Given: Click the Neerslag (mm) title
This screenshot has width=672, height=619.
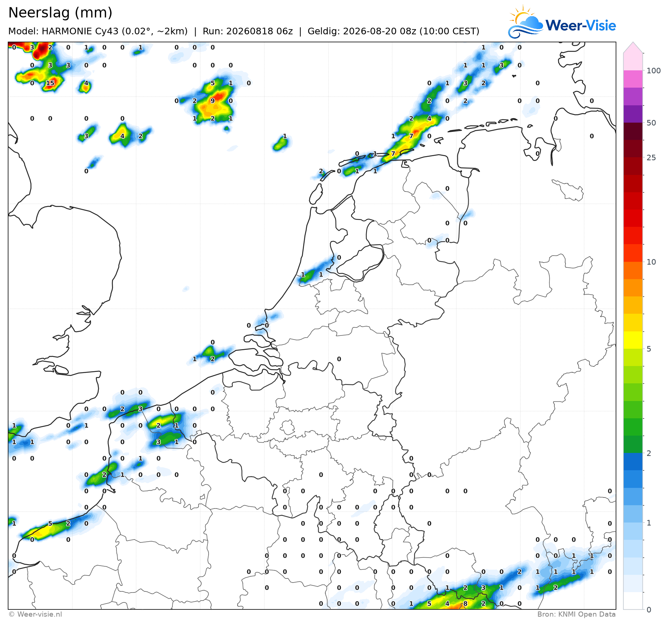Looking at the screenshot, I should point(60,13).
